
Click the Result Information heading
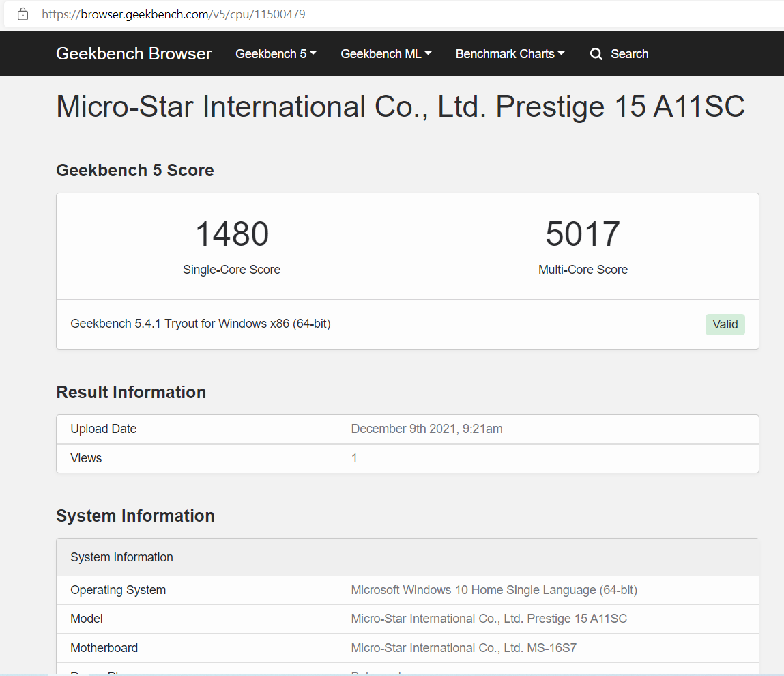coord(131,393)
